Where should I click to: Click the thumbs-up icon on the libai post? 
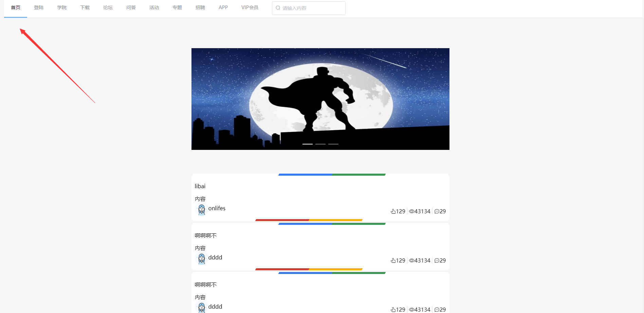tap(393, 211)
